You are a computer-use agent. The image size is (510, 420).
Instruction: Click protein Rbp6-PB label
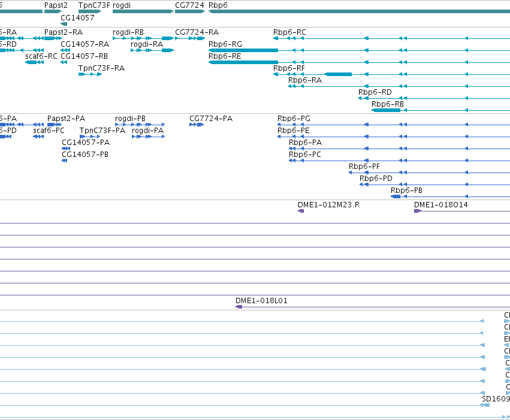406,191
